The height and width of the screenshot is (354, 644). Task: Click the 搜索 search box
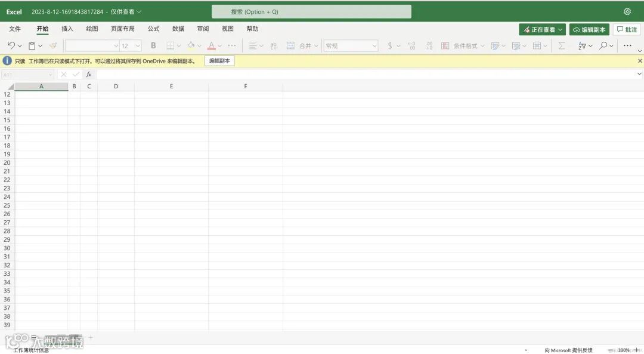[x=311, y=11]
